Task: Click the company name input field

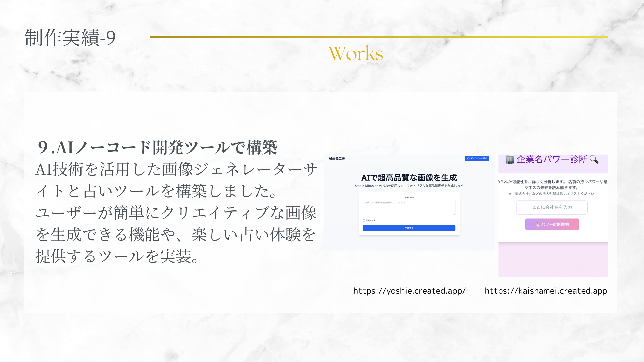Action: (552, 207)
